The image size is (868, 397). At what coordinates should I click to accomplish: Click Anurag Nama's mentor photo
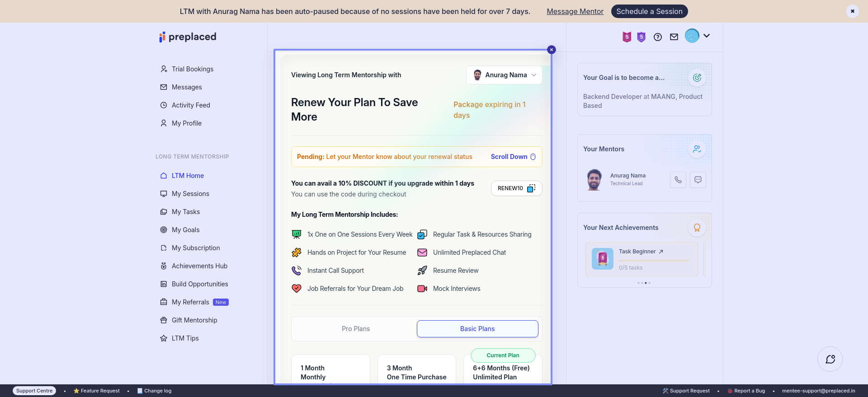pos(594,180)
